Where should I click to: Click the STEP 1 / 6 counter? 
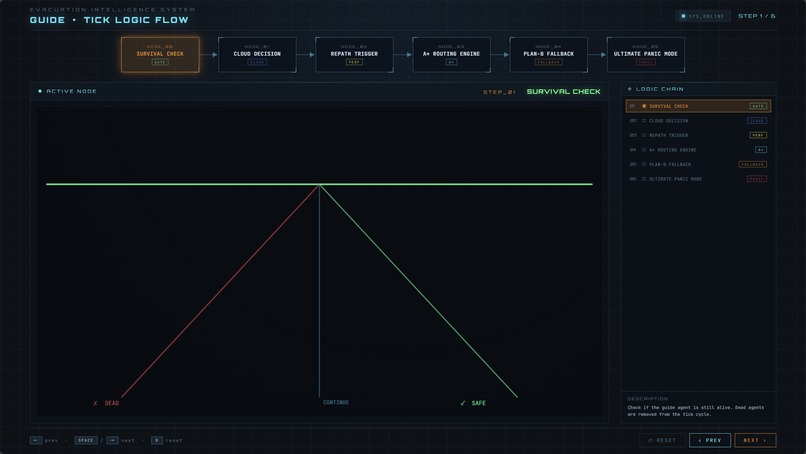757,16
